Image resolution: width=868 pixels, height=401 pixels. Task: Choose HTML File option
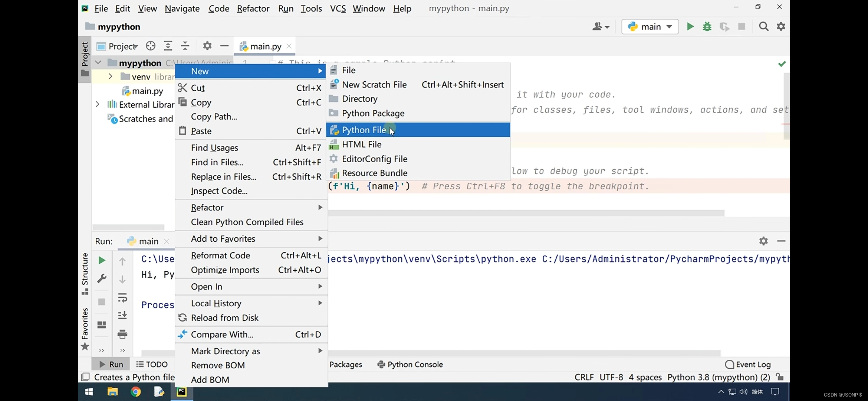coord(418,144)
